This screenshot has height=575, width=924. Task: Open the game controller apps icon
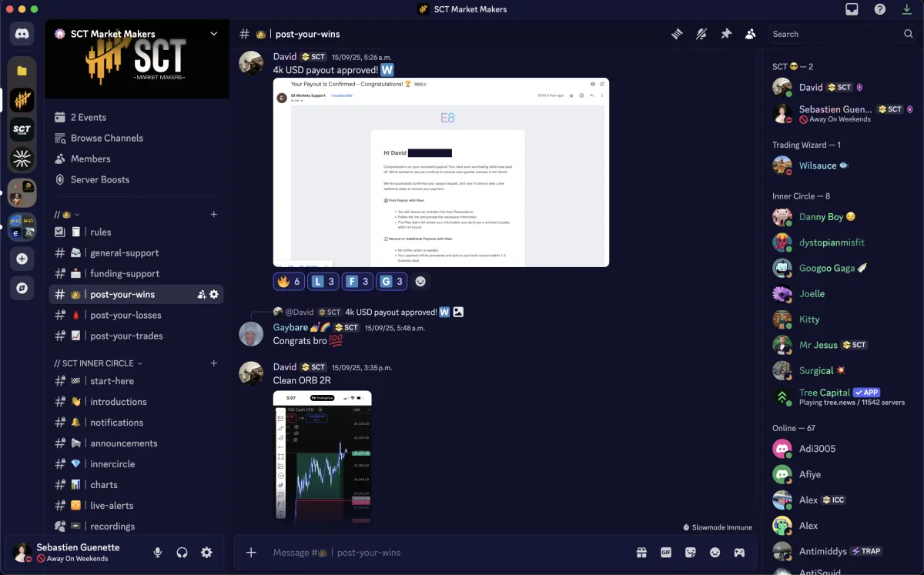pyautogui.click(x=739, y=552)
